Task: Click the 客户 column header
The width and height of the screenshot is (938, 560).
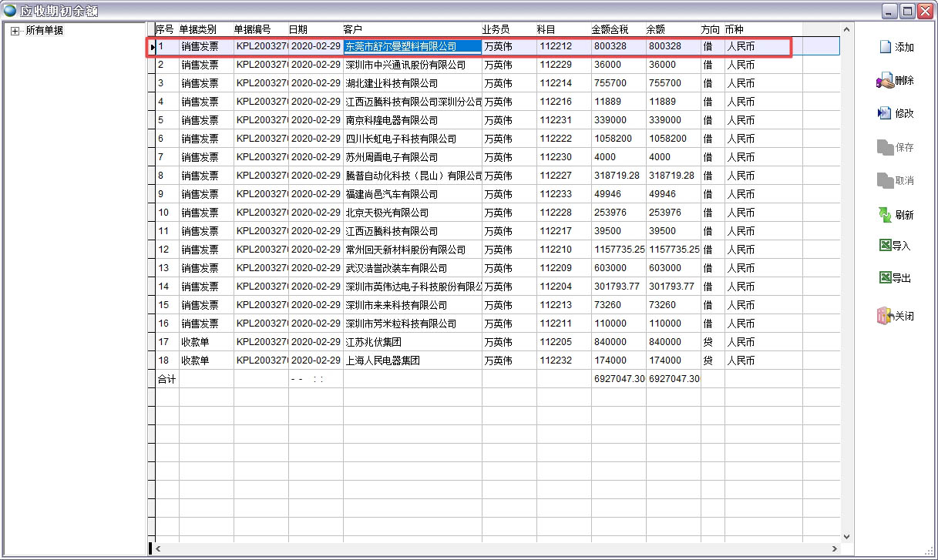Action: pyautogui.click(x=352, y=29)
